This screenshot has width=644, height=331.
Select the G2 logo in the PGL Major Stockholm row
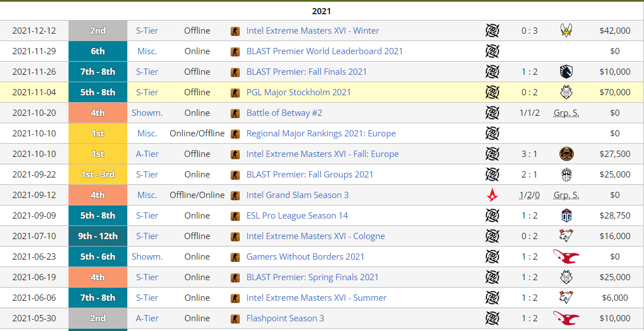(x=566, y=92)
